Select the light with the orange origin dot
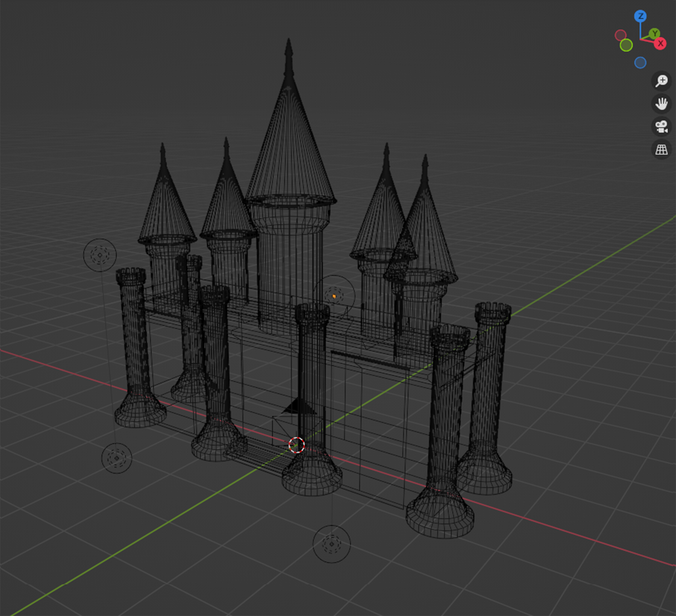Screen dimensions: 676x616 [334, 296]
